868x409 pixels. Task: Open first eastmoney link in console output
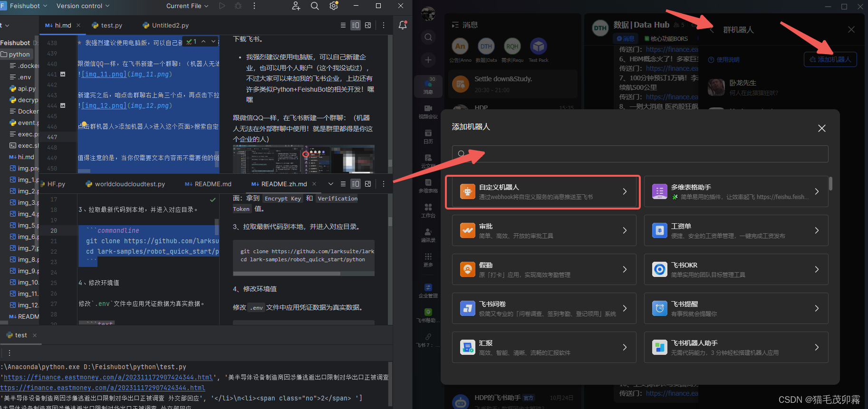[108, 377]
